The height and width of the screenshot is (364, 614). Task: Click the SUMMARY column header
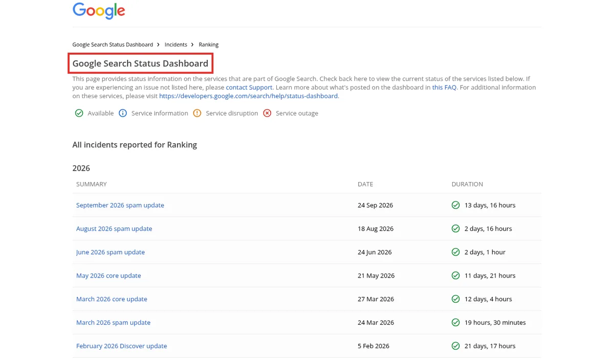(92, 184)
